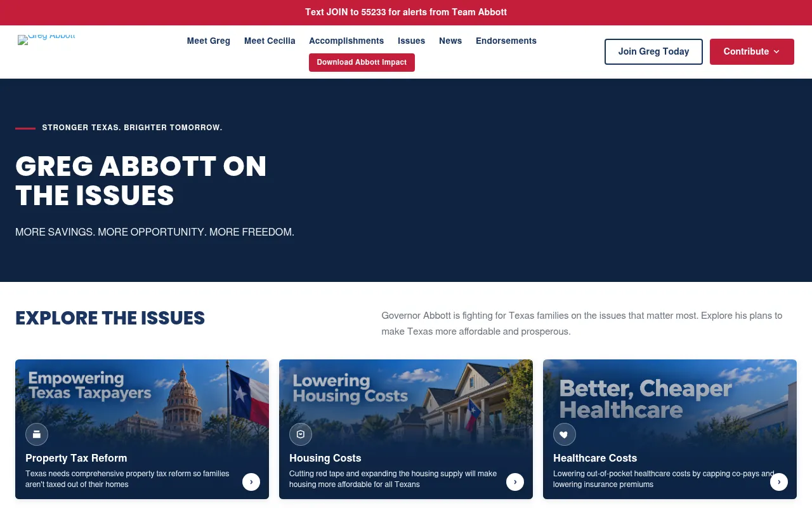Open the Housing Costs heading link
Screen dimensions: 812x508
pos(325,458)
